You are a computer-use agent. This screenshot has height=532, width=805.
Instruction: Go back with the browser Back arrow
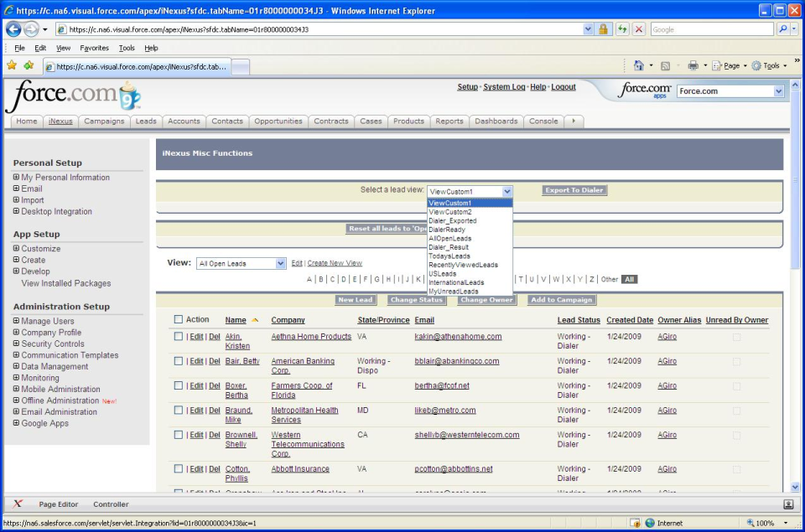(x=14, y=29)
